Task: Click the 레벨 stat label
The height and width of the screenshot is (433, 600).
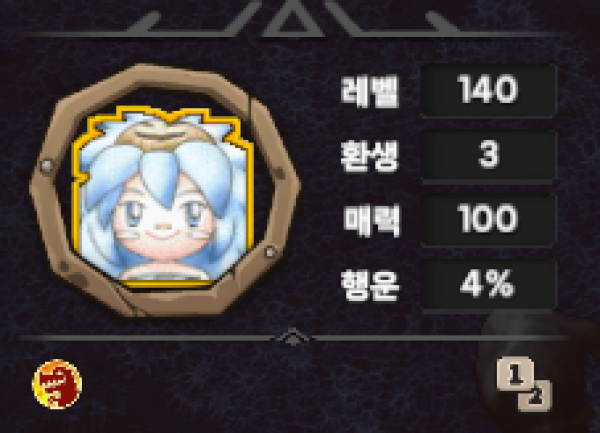Action: (x=370, y=91)
